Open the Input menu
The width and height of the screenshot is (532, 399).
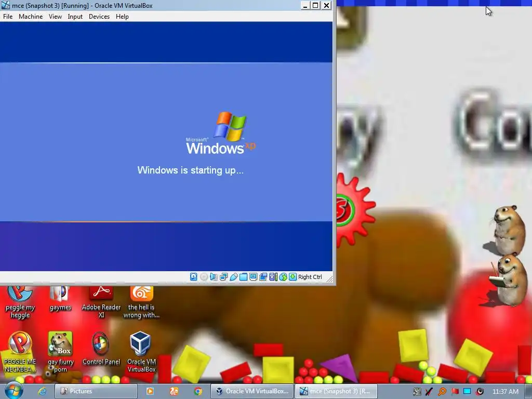click(x=75, y=17)
